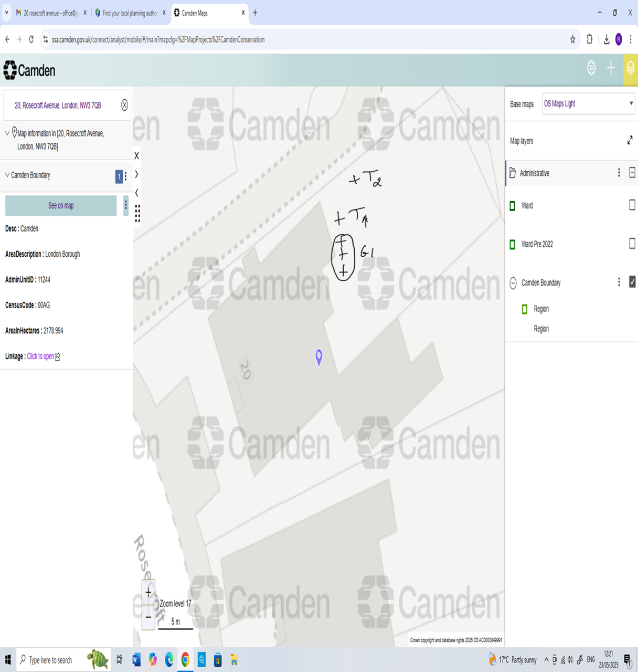Bookmark this page with the star icon

tap(573, 39)
